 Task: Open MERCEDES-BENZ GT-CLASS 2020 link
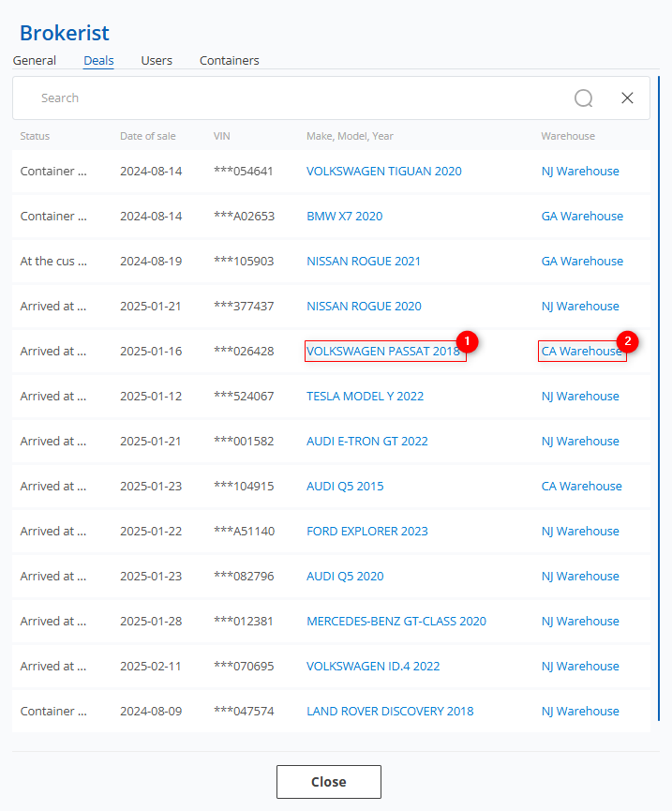[x=396, y=622]
